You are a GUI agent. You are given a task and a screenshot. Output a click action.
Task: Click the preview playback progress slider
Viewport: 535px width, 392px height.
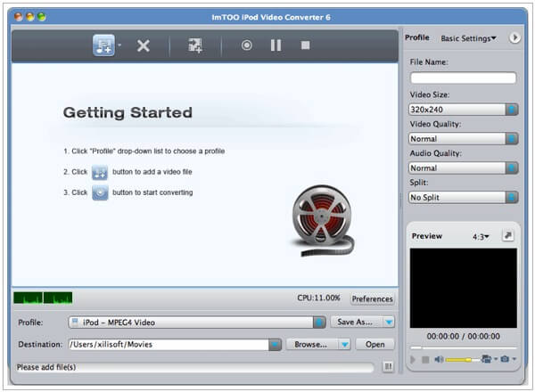(x=463, y=348)
